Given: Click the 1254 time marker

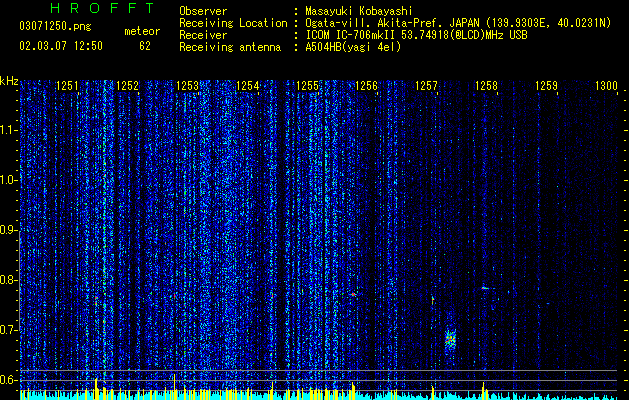Looking at the screenshot, I should tap(248, 86).
